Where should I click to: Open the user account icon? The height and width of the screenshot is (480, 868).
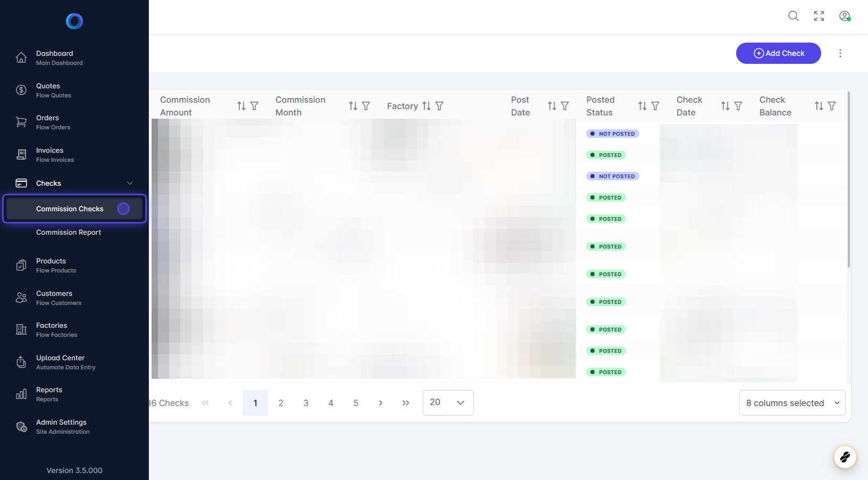pos(845,16)
